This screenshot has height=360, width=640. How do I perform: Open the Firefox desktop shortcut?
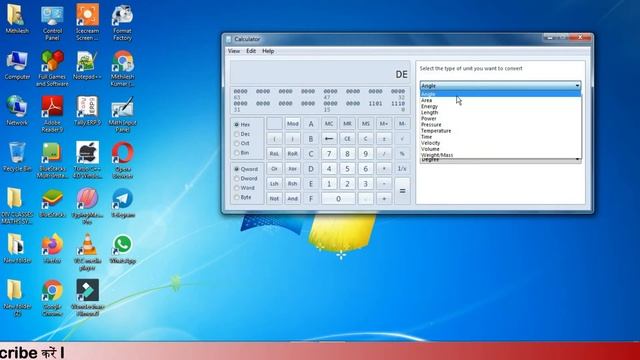tap(52, 249)
